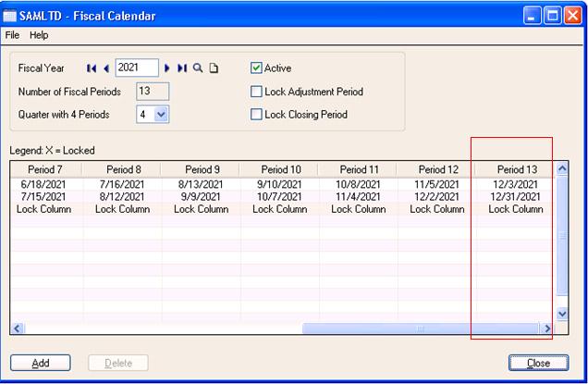Viewport: 588px width, 384px height.
Task: Click Lock Column under Period 10
Action: pyautogui.click(x=280, y=209)
